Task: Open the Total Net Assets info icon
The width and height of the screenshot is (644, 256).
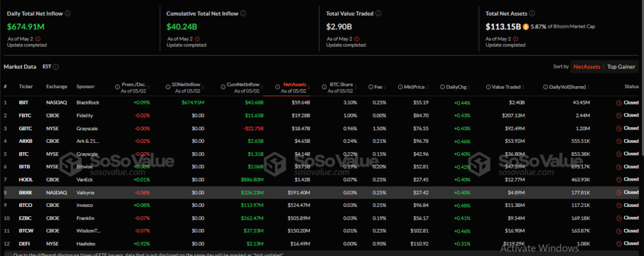Action: [532, 14]
